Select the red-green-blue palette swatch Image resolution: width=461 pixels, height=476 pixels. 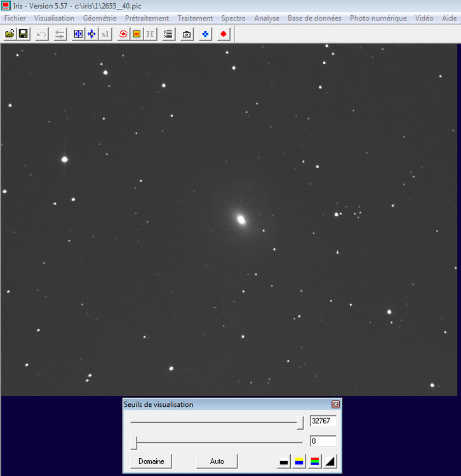point(314,461)
